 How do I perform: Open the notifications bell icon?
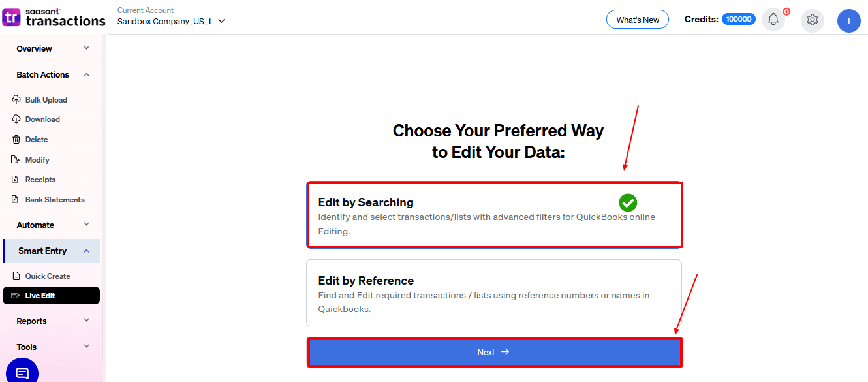tap(773, 20)
